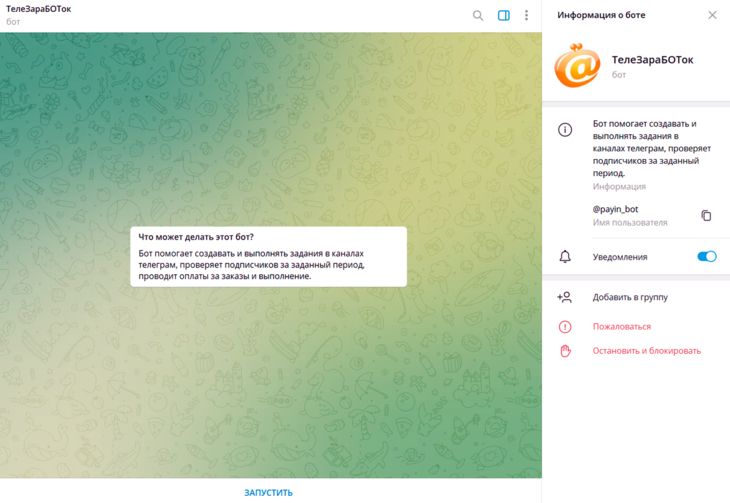Click the circled info icon beside bot description
This screenshot has height=503, width=730.
(x=565, y=130)
